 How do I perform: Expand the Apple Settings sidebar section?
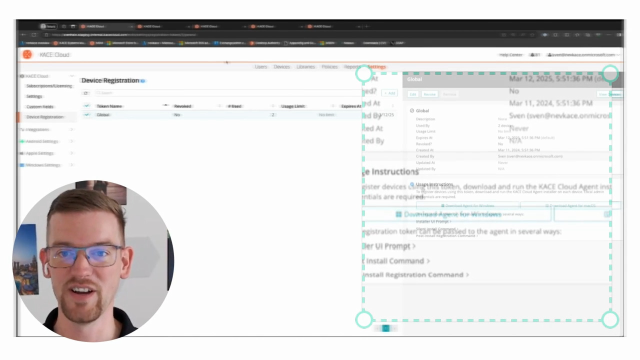point(71,153)
